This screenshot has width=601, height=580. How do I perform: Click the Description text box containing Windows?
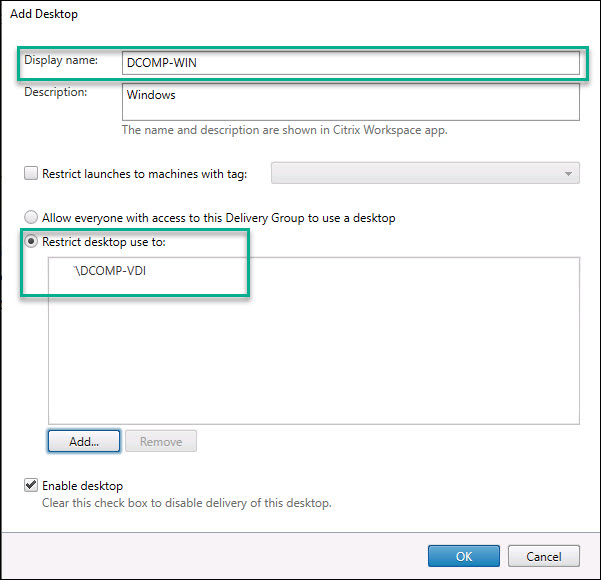(350, 101)
